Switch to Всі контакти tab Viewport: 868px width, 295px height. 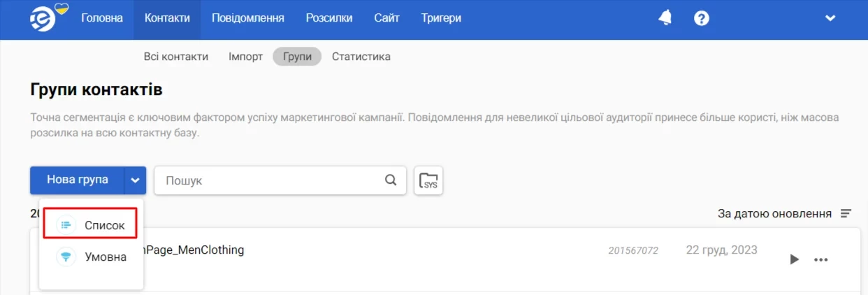coord(176,57)
